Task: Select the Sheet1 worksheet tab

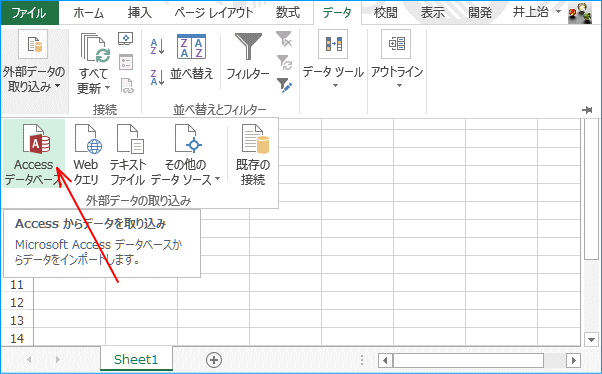Action: click(x=136, y=359)
